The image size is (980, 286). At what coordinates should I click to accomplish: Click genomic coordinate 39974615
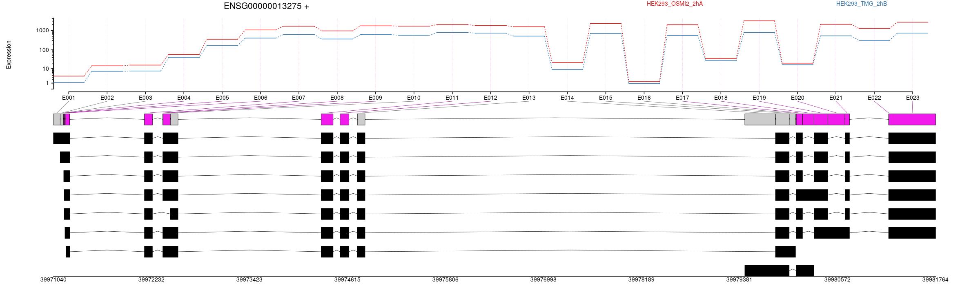347,280
